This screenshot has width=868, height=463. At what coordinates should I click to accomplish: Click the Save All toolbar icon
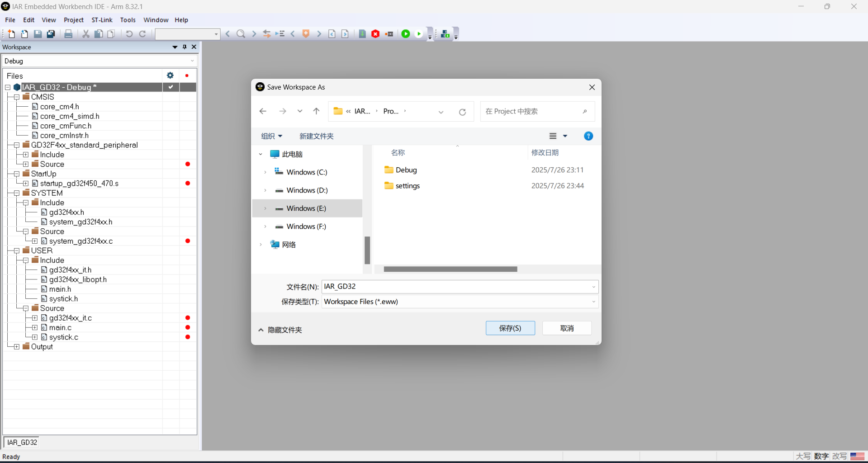click(51, 34)
